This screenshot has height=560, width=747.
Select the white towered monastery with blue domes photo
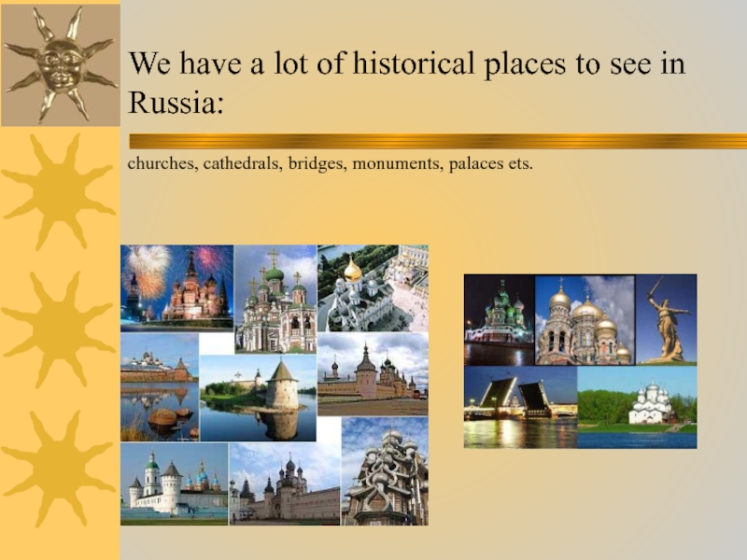(175, 483)
